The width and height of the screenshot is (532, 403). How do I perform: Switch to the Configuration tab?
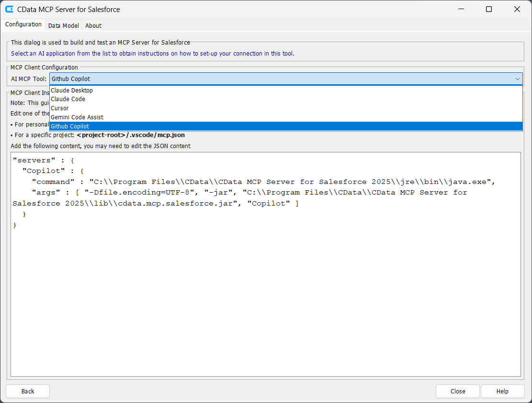pyautogui.click(x=23, y=24)
